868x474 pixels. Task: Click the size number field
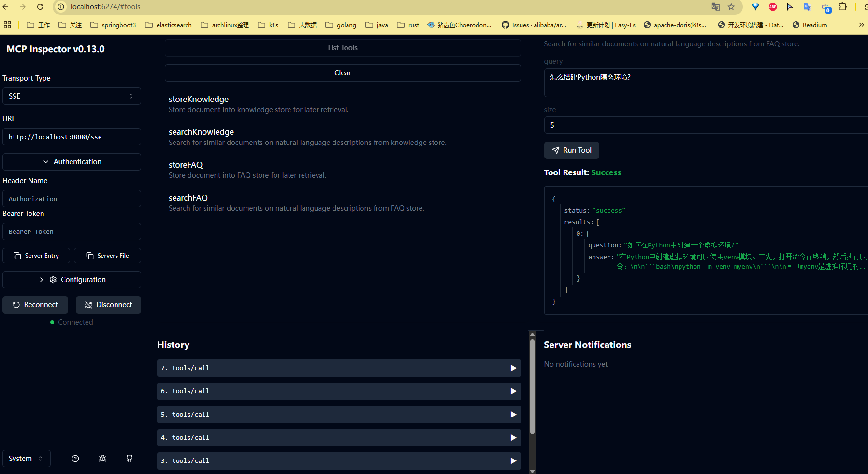pos(706,125)
